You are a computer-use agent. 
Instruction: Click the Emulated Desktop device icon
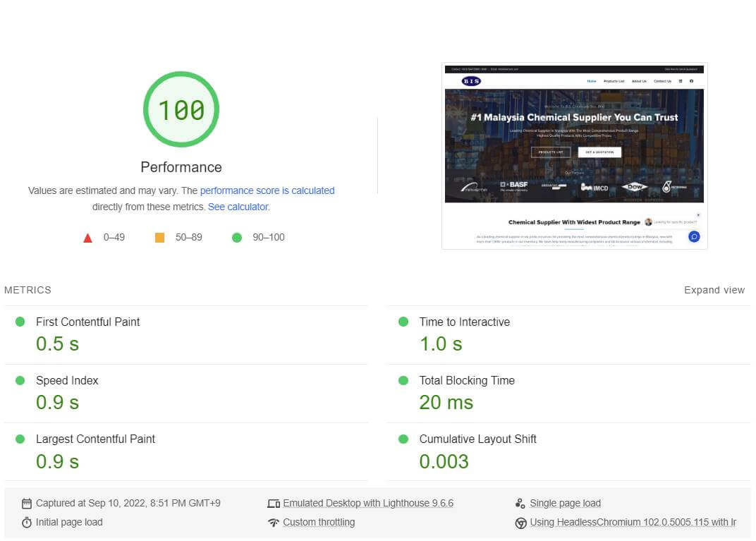(274, 503)
